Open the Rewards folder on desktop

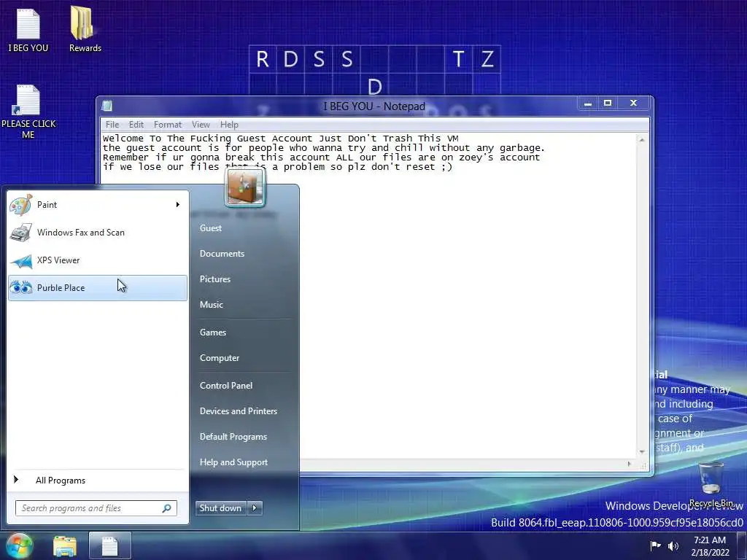[x=85, y=29]
